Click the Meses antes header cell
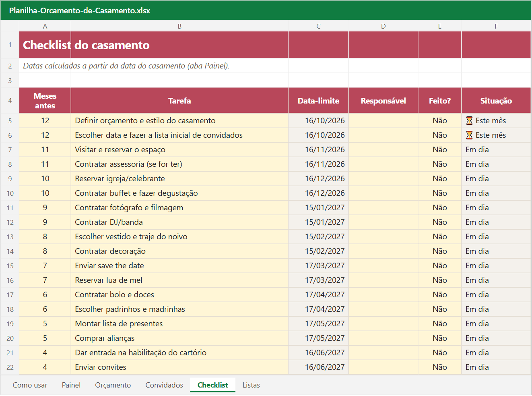Screen dimensions: 532x396 pyautogui.click(x=45, y=101)
